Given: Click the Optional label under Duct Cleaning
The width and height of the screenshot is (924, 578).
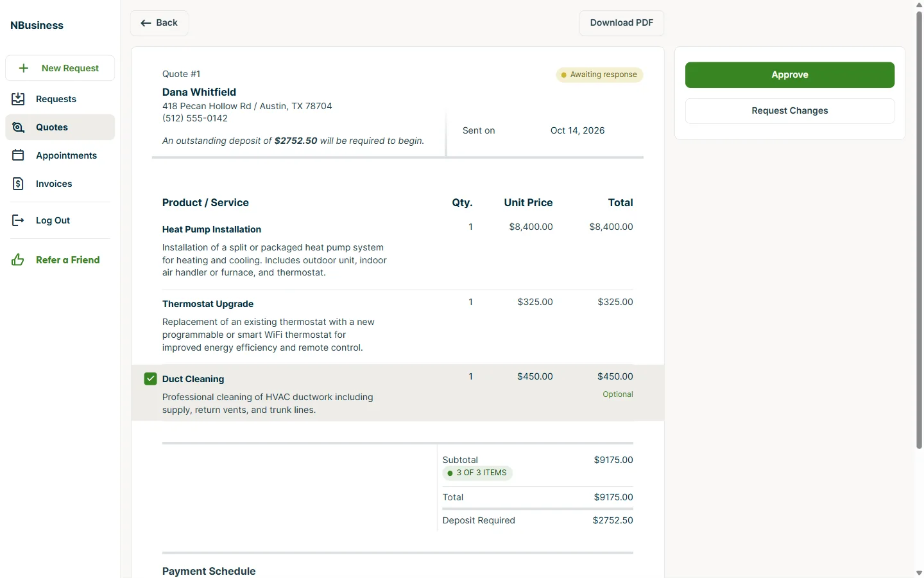Looking at the screenshot, I should [618, 394].
